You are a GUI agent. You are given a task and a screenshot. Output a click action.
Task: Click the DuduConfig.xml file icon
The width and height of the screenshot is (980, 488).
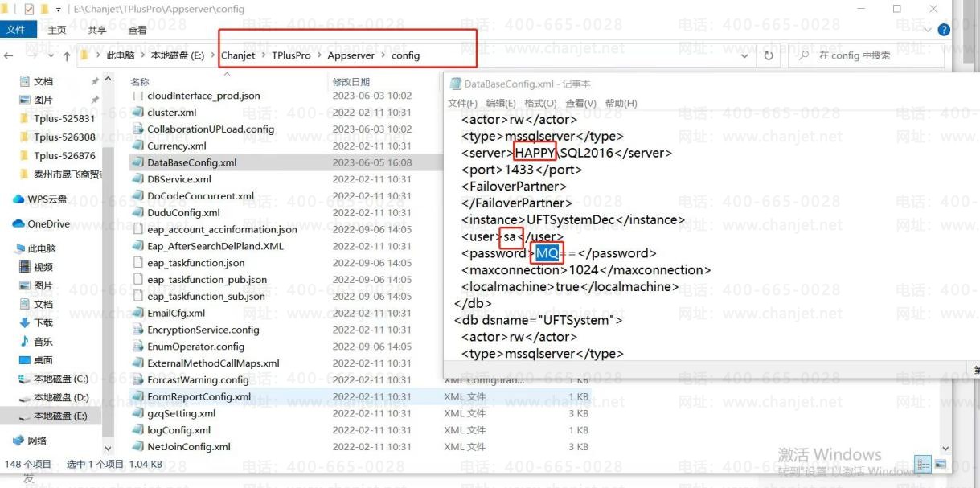(x=137, y=213)
